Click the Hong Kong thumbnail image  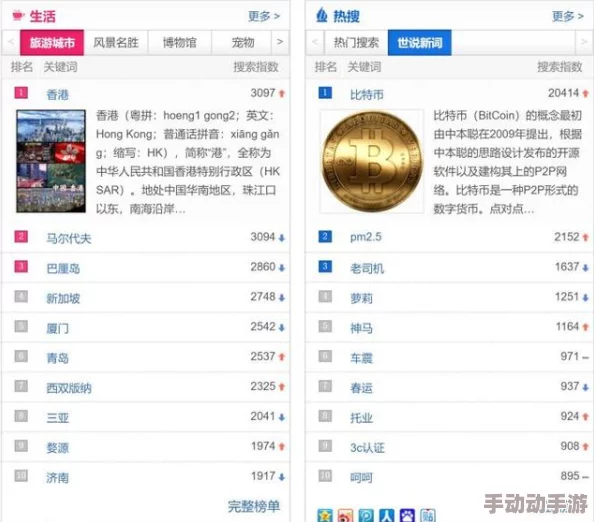click(x=51, y=161)
